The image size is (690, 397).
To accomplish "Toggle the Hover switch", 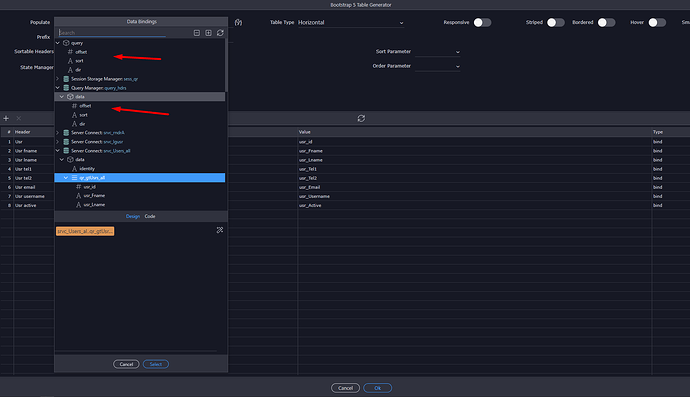I will 657,22.
